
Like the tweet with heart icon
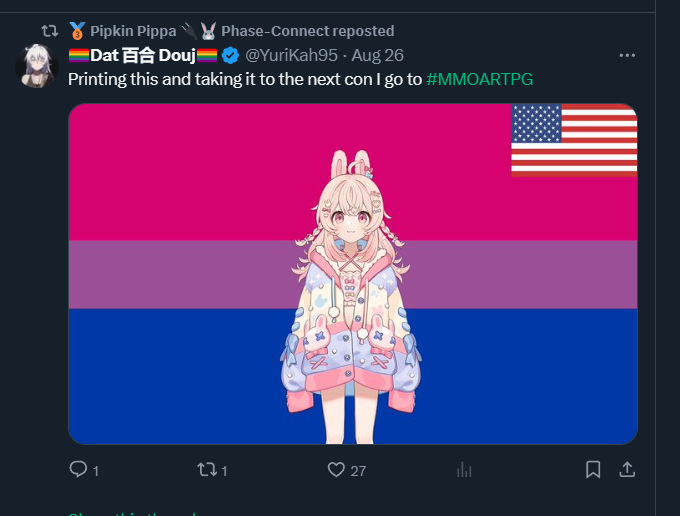click(336, 470)
